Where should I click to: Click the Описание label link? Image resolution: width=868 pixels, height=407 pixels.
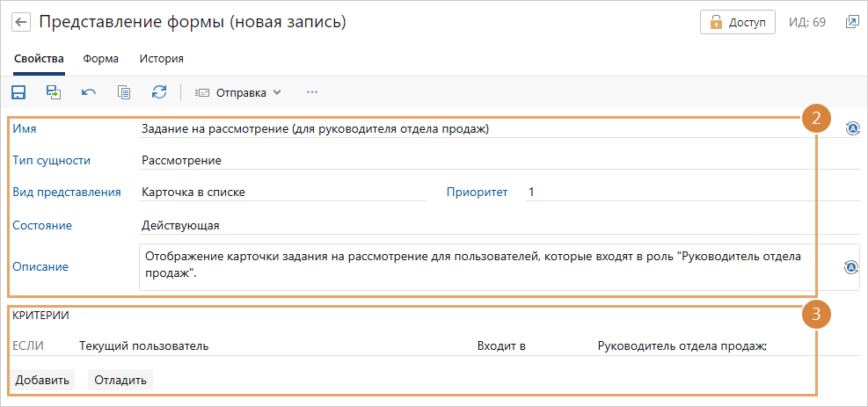pyautogui.click(x=40, y=267)
